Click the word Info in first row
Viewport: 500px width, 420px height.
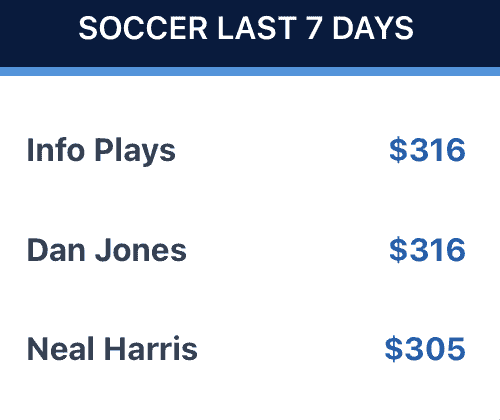click(56, 150)
